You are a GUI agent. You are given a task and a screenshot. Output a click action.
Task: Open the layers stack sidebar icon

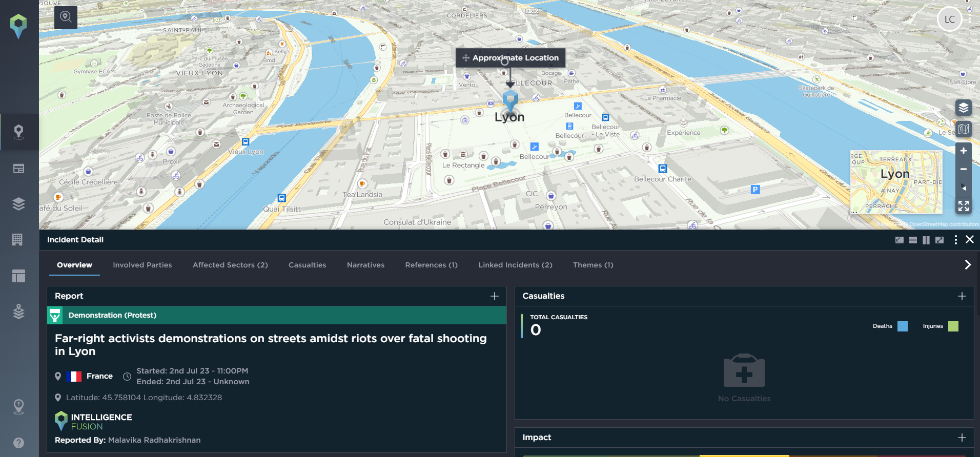18,204
